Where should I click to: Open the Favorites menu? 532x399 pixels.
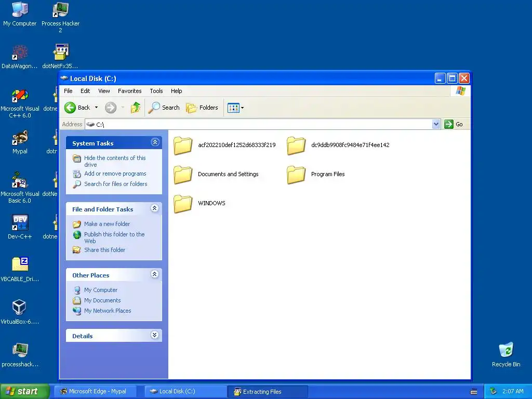[129, 91]
